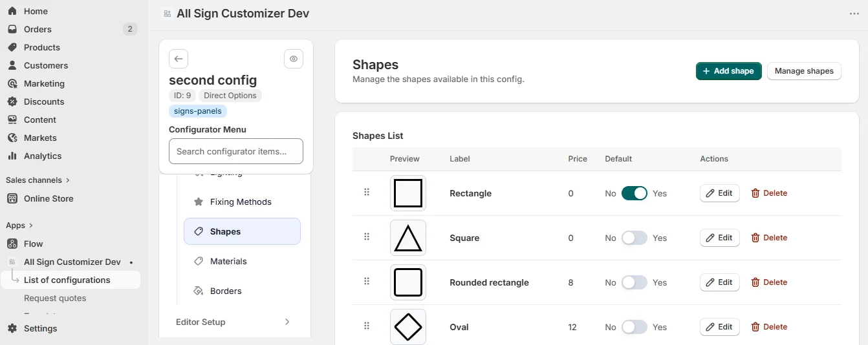
Task: Expand the Sales channels section chevron
Action: click(68, 180)
